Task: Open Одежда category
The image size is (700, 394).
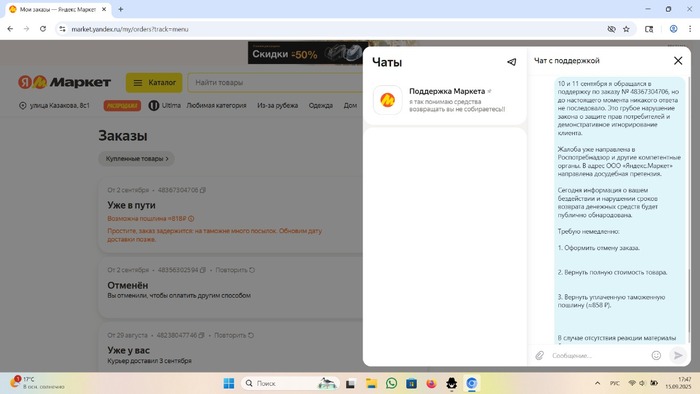Action: coord(321,105)
